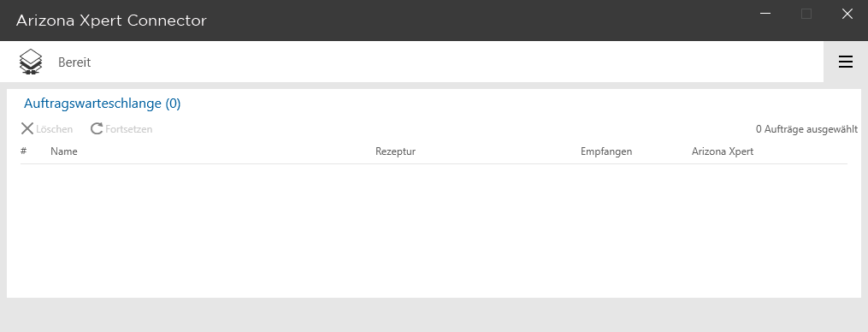Close the Arizona Xpert Connector window
The image size is (868, 332).
[x=847, y=14]
